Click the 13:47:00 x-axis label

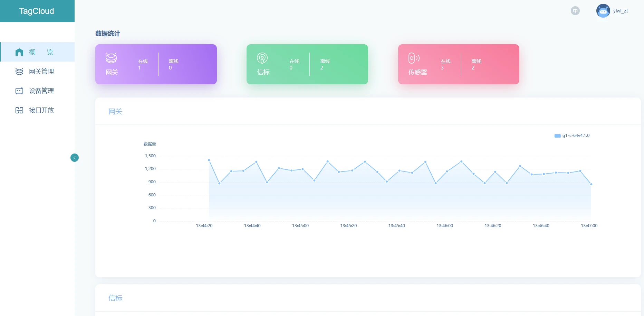point(589,226)
